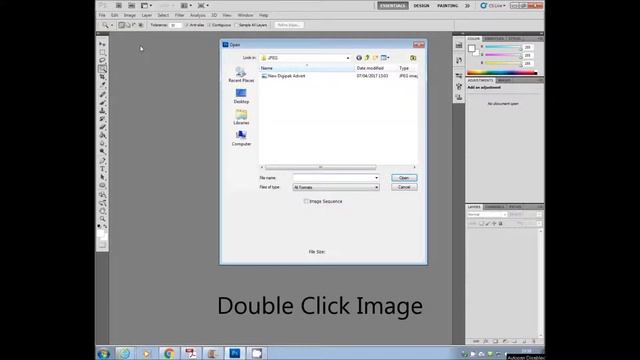This screenshot has height=360, width=640.
Task: Click the file list horizontal scrollbar
Action: (320, 167)
